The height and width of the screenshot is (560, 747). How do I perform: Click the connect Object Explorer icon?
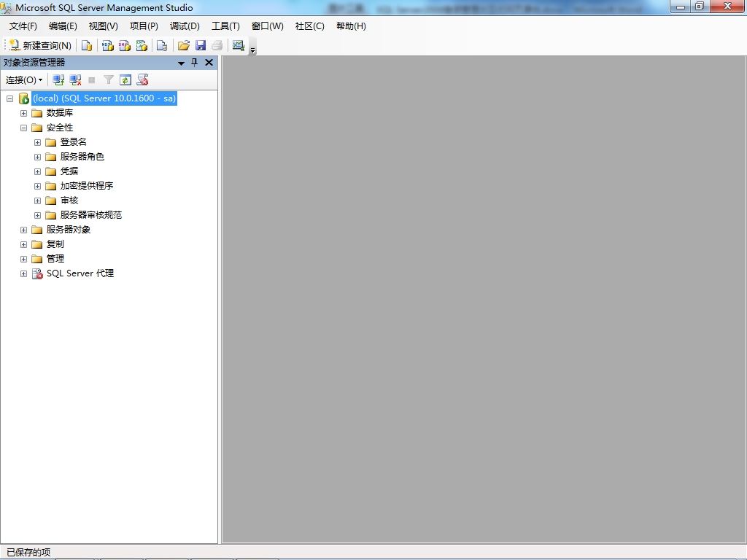point(58,80)
